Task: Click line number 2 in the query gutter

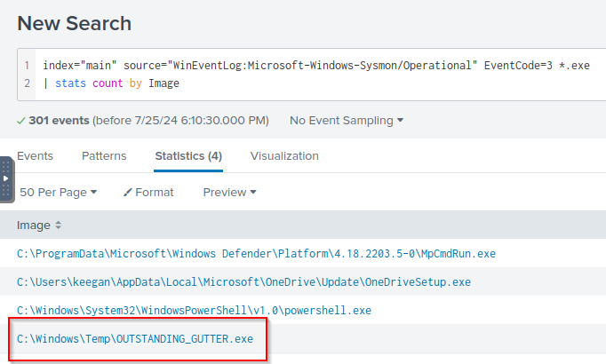Action: point(27,83)
